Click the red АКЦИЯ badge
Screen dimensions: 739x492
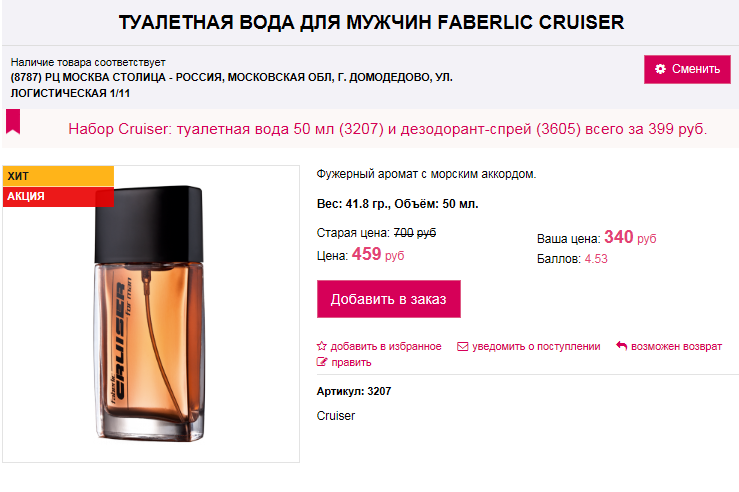click(58, 197)
